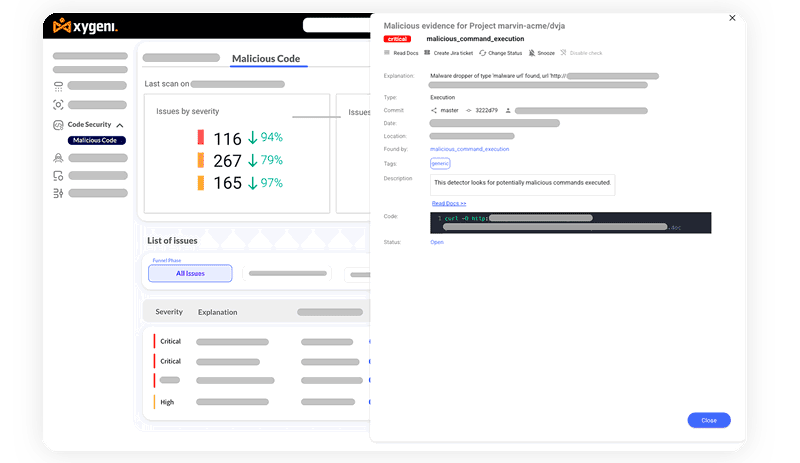The height and width of the screenshot is (463, 800).
Task: Click the orange severity swatch beside 267
Action: [201, 160]
